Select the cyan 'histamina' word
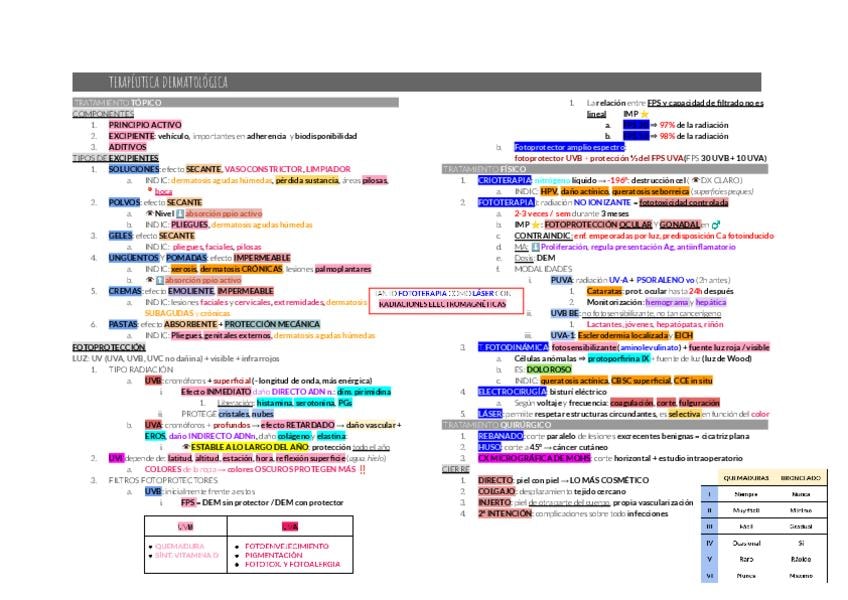The width and height of the screenshot is (848, 600). click(274, 403)
